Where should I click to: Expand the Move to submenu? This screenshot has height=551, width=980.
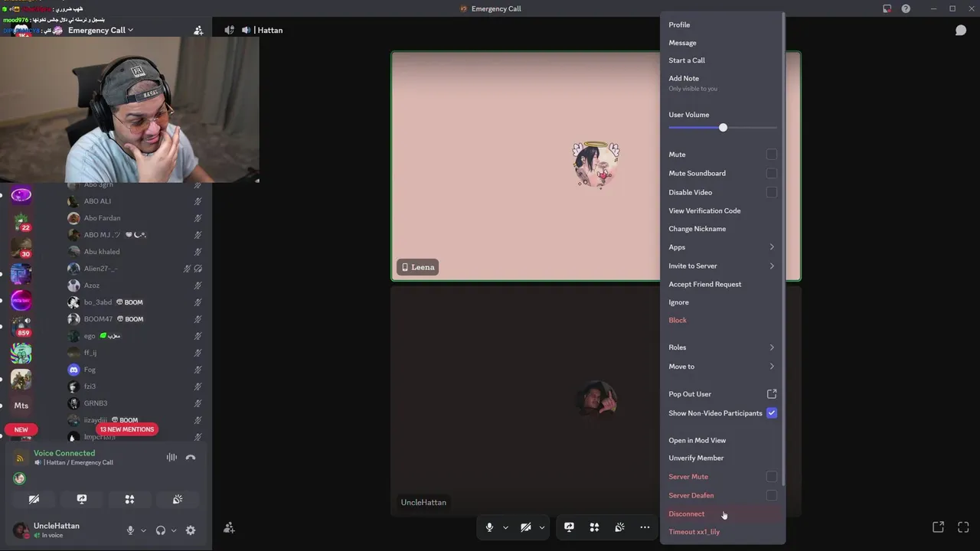(722, 367)
